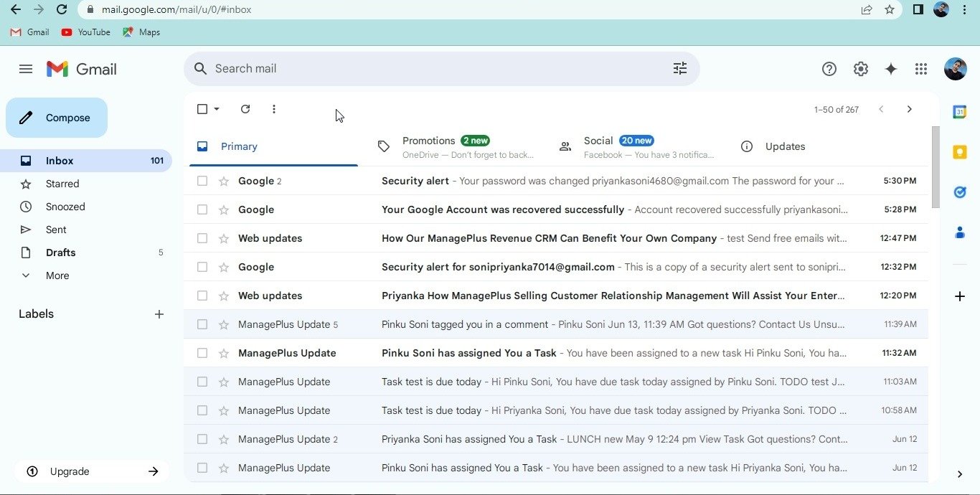The height and width of the screenshot is (495, 980).
Task: Open Google Calendar in side panel
Action: click(x=959, y=112)
